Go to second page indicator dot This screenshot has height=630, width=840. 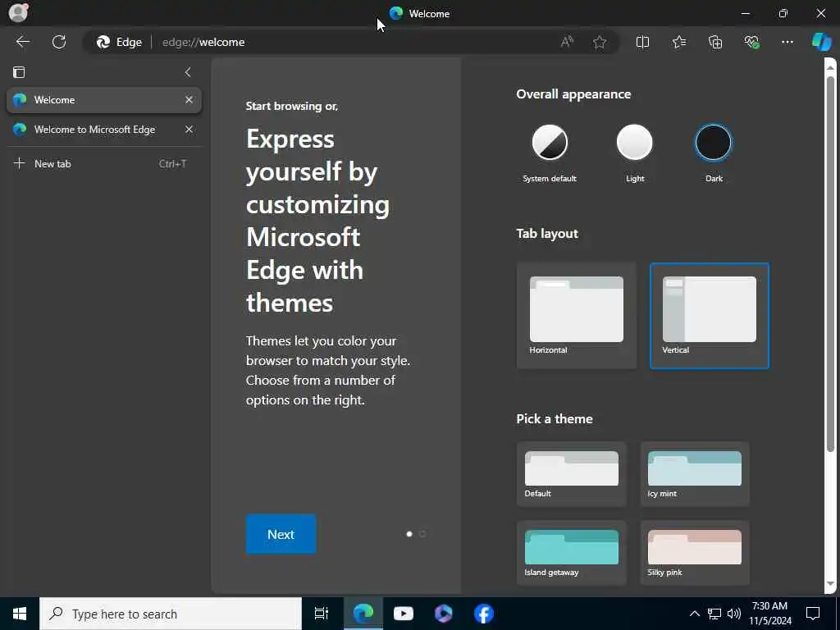coord(422,533)
